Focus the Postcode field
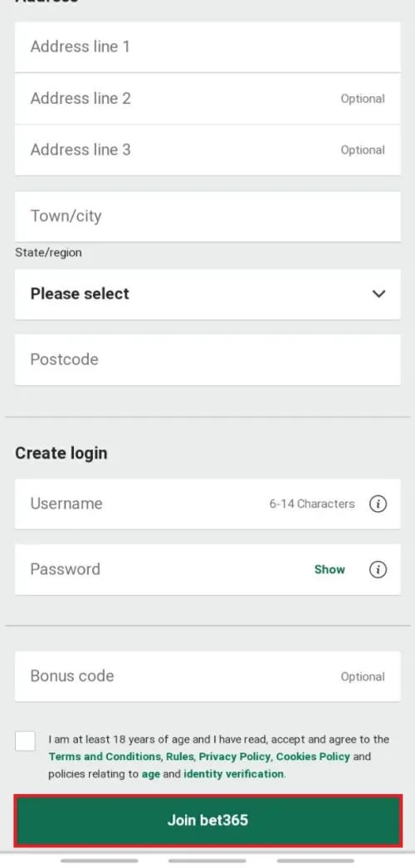Image resolution: width=415 pixels, height=868 pixels. 207,360
